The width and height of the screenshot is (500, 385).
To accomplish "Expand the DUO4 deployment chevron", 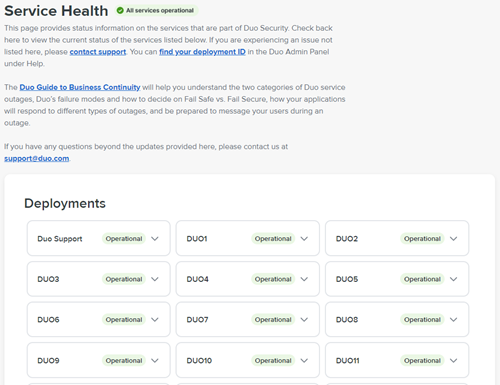I will tap(304, 279).
